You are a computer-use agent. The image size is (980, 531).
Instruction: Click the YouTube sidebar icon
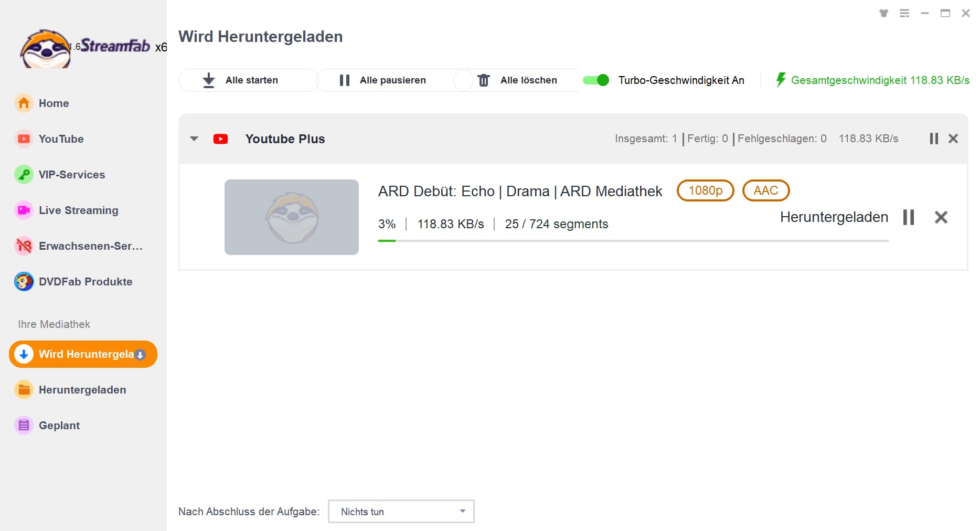pyautogui.click(x=24, y=139)
